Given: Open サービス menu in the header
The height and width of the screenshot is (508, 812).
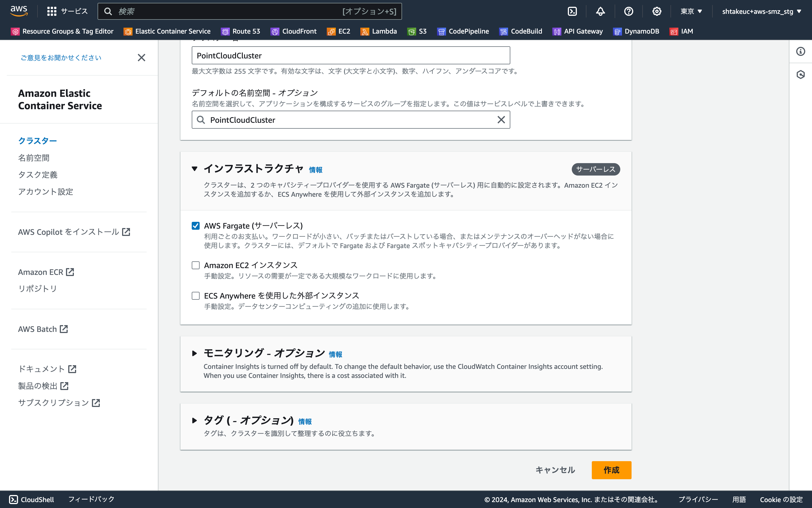Looking at the screenshot, I should [67, 11].
